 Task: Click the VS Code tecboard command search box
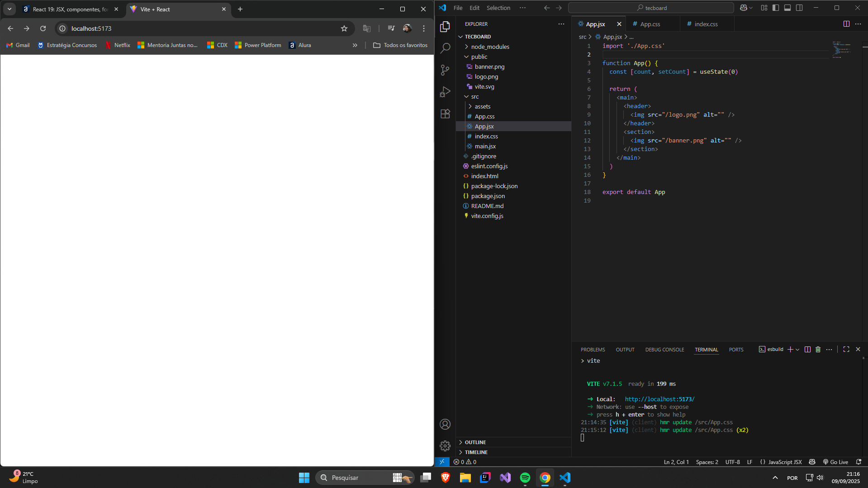pos(651,8)
